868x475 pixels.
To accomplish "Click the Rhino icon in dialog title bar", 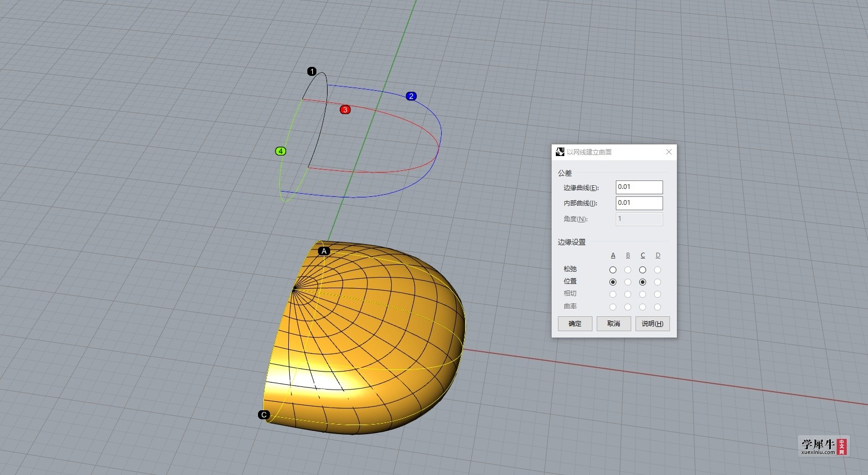I will [560, 152].
